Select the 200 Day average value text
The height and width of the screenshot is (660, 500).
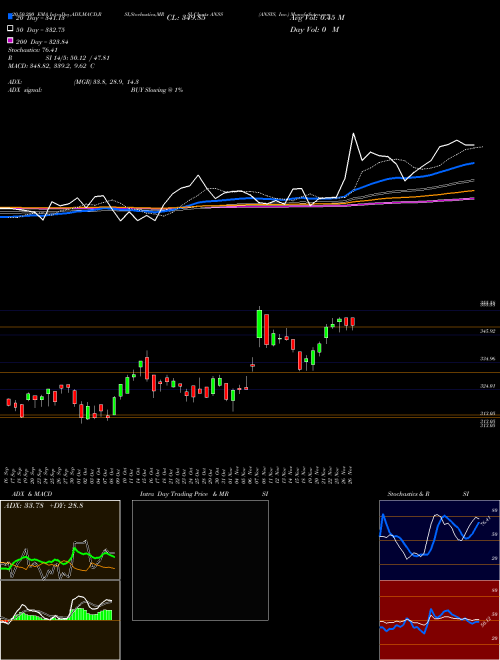pos(42,42)
